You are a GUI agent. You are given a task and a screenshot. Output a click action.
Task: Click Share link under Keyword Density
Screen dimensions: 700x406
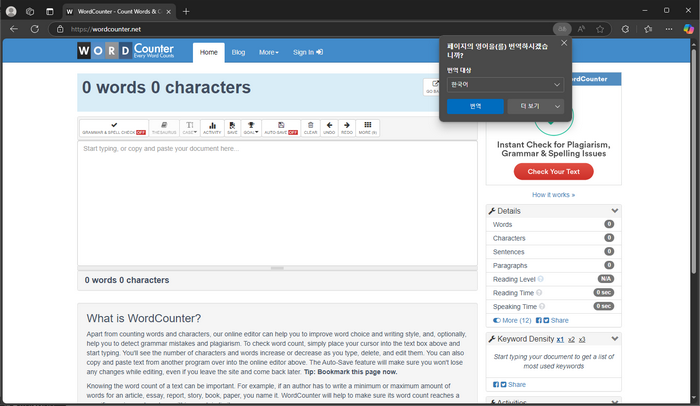tap(517, 385)
